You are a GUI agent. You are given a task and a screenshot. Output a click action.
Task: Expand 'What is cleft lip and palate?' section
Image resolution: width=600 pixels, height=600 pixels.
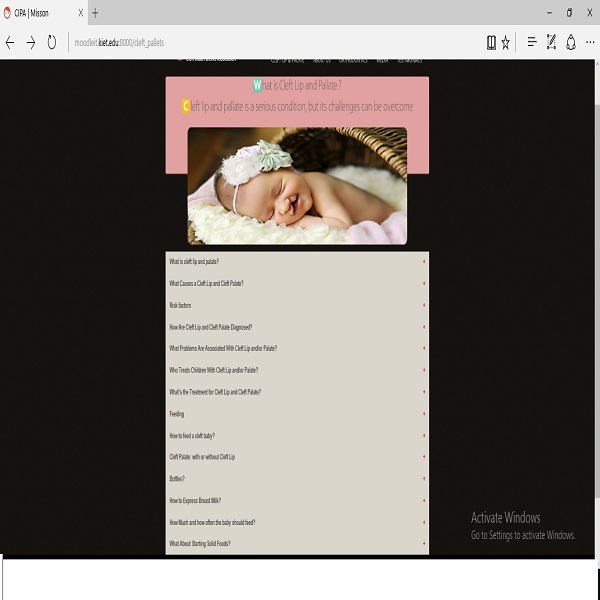coord(297,261)
